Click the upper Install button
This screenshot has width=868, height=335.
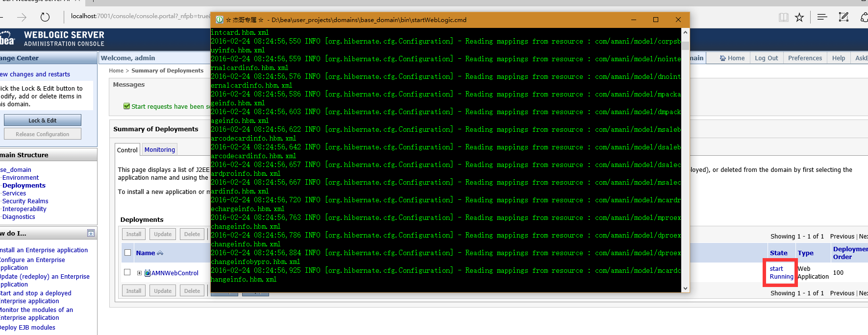coord(134,234)
